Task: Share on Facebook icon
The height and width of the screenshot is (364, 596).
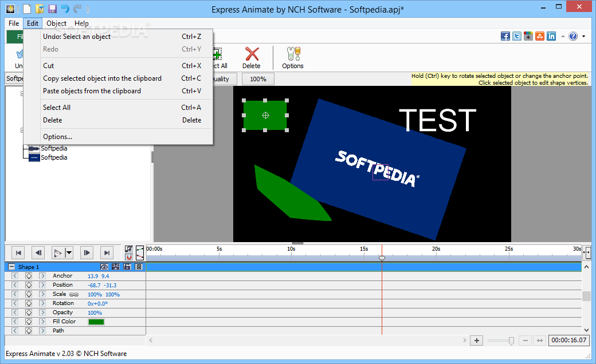Action: 505,36
